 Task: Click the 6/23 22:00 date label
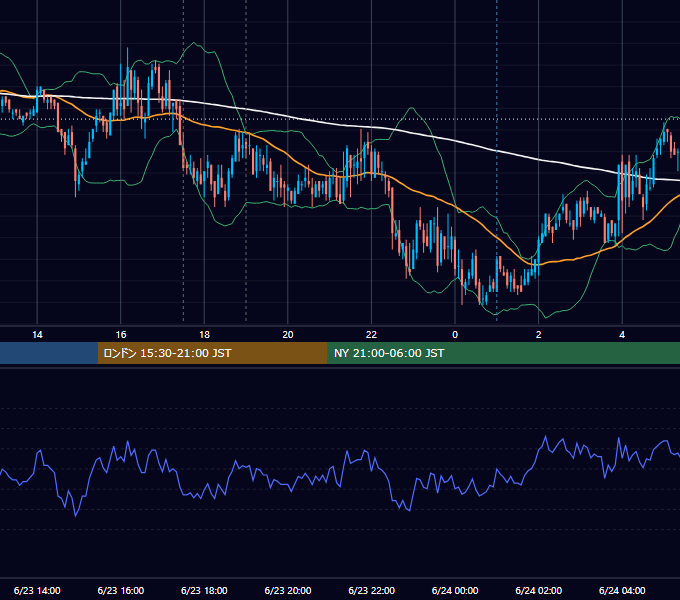coord(372,590)
